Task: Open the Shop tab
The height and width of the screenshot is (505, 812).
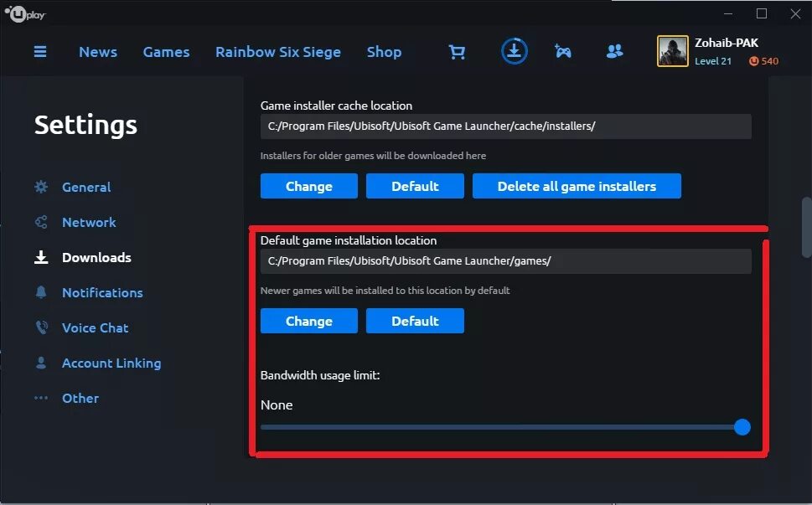Action: coord(385,52)
